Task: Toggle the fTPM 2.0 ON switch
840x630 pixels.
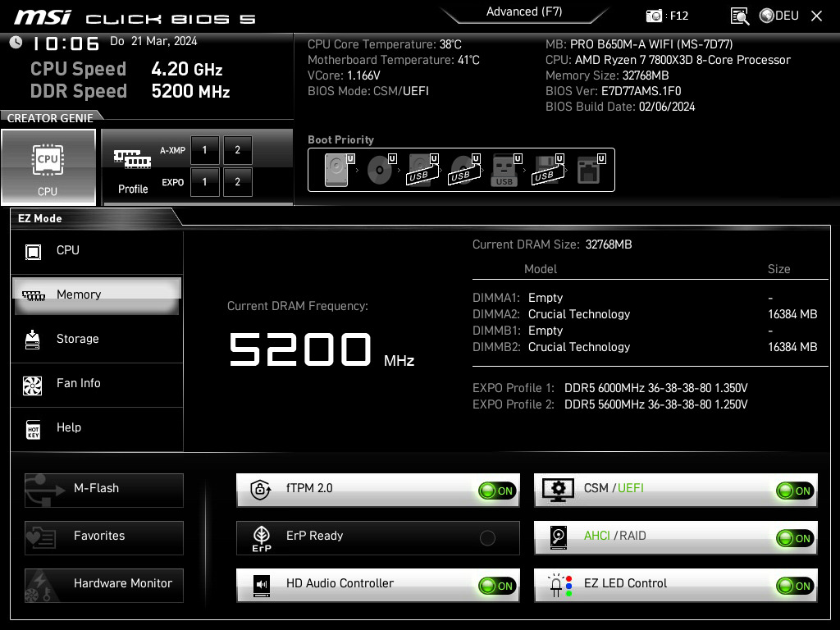Action: 497,491
